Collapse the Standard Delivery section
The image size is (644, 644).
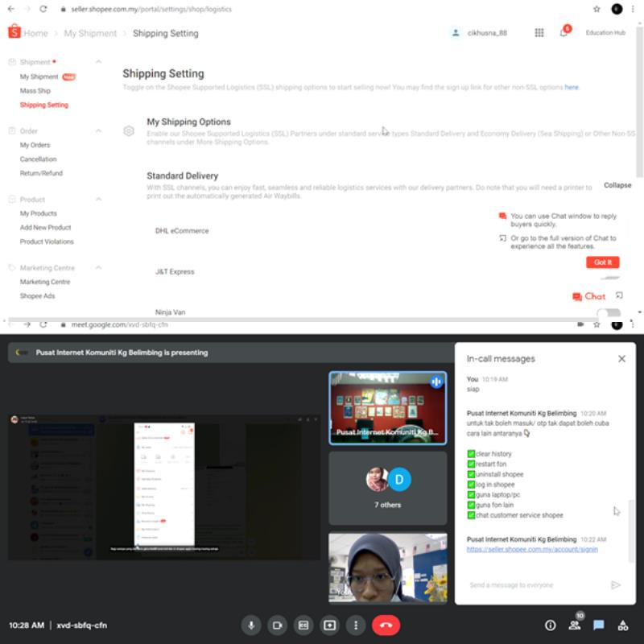(617, 185)
